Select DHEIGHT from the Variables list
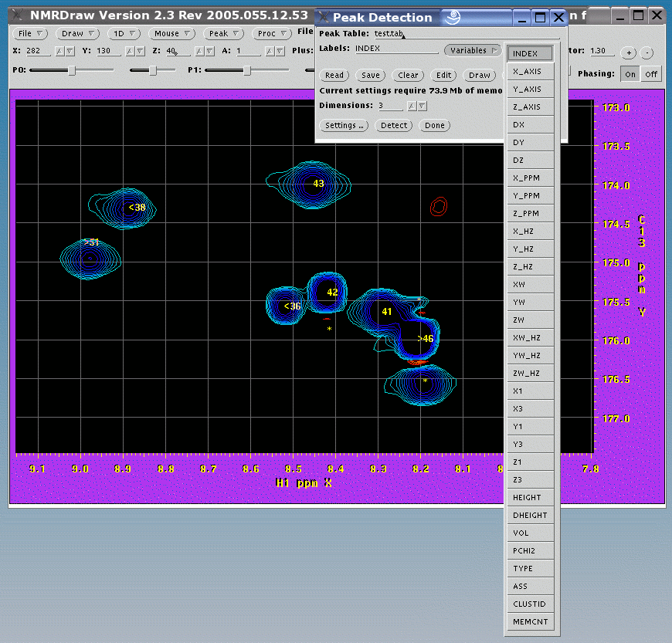Viewport: 672px width, 643px height. point(530,515)
